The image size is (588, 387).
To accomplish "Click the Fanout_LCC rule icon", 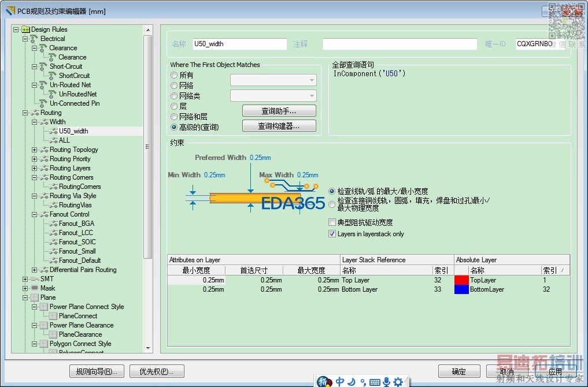I will point(54,233).
